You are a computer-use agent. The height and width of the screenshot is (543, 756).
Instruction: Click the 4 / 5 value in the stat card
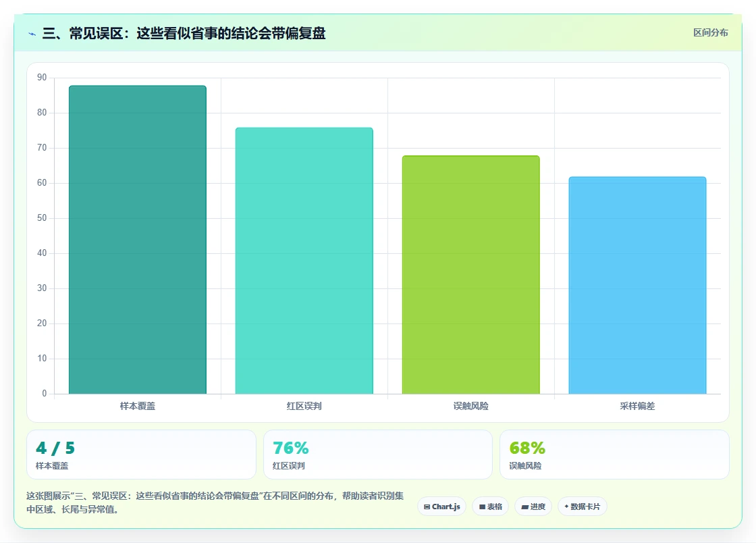pyautogui.click(x=55, y=448)
